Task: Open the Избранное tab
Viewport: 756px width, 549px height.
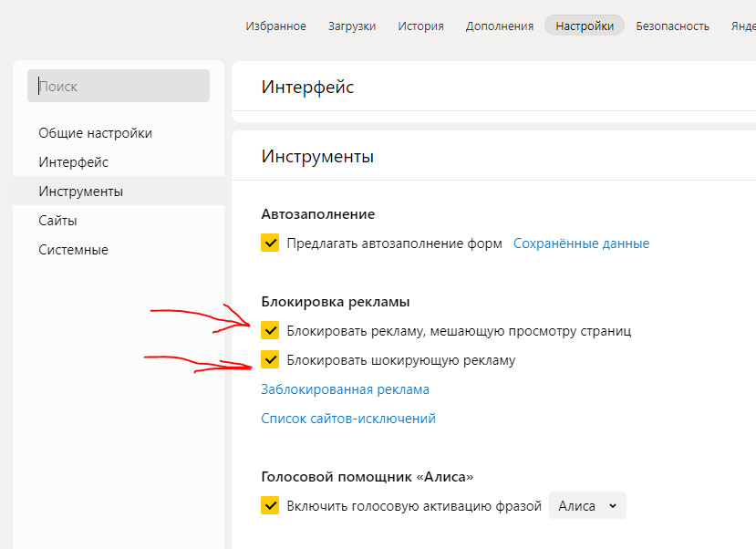Action: click(275, 26)
